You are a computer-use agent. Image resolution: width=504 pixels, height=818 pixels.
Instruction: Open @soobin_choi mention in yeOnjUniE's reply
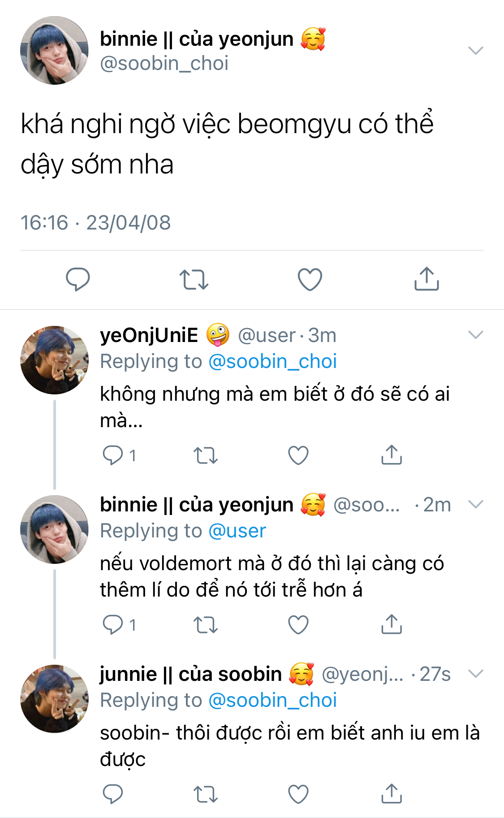(x=272, y=361)
